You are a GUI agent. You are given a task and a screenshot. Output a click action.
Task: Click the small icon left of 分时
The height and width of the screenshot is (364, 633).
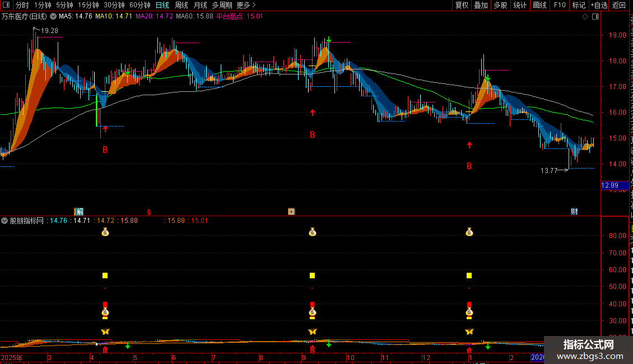[6, 5]
